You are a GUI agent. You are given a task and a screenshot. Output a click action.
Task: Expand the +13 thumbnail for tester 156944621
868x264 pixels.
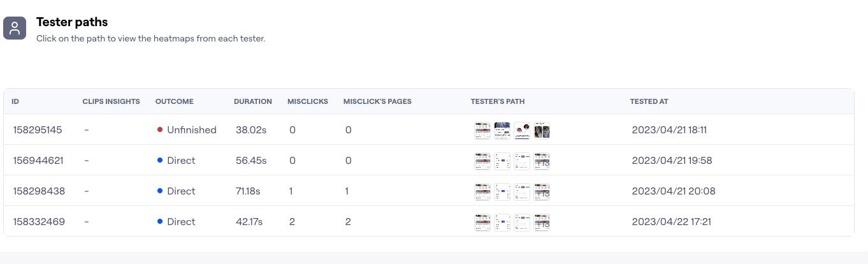(x=542, y=161)
